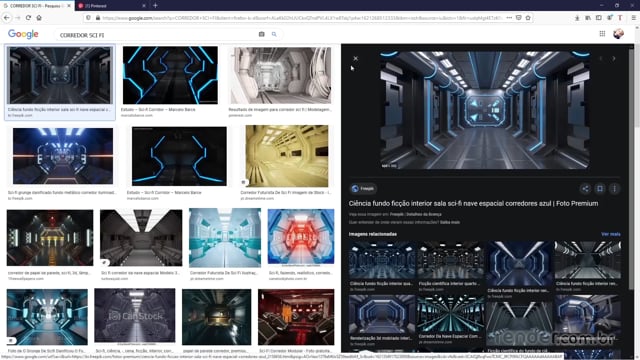
Task: Click the blue search magnifier icon
Action: point(274,34)
